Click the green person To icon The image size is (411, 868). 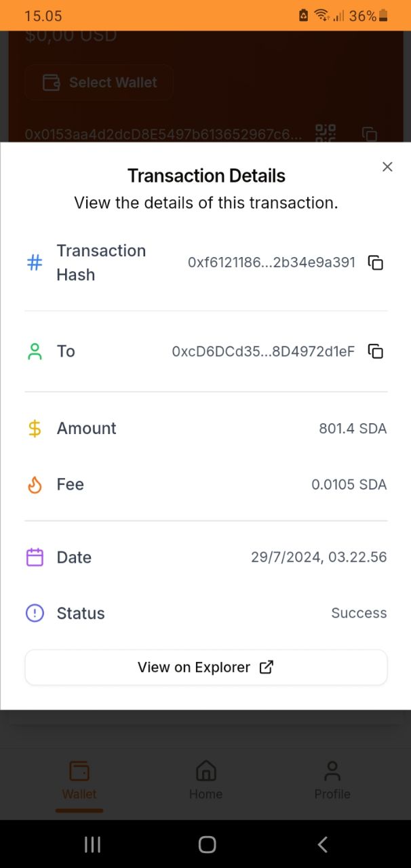pos(35,351)
